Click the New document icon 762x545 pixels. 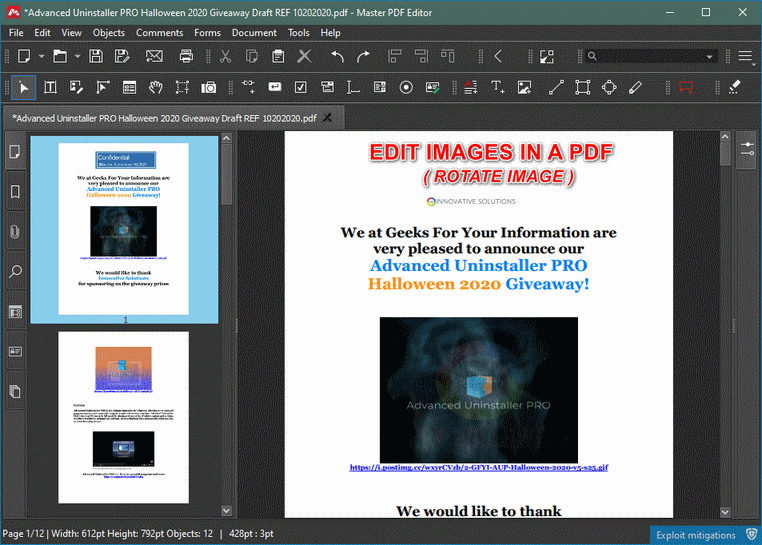click(24, 56)
